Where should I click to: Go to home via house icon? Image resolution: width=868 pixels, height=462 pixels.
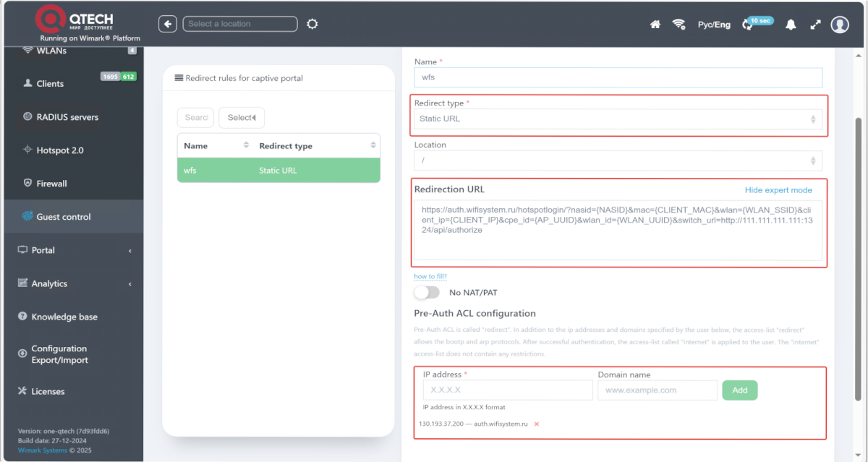click(655, 25)
